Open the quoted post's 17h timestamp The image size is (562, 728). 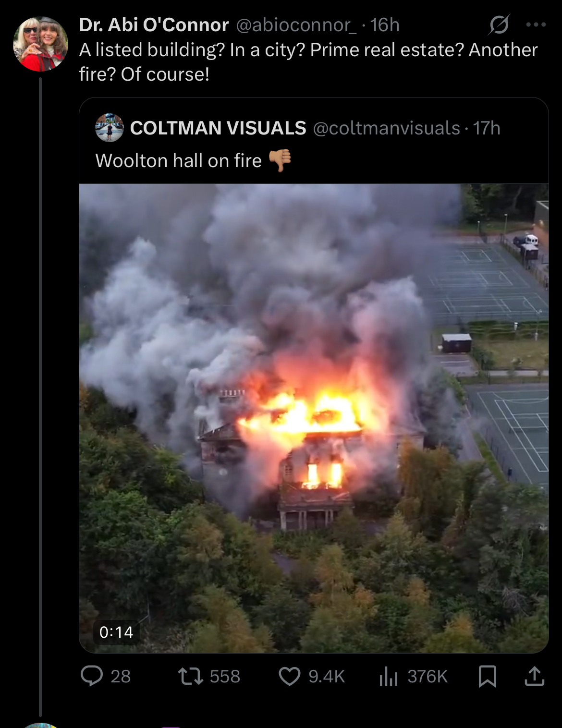[487, 128]
